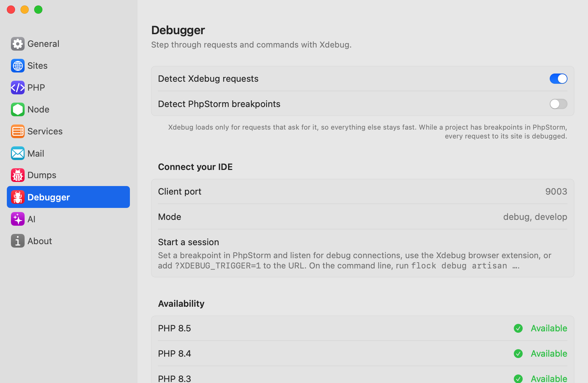Click the Connect your IDE heading
The image size is (588, 383).
pos(195,167)
